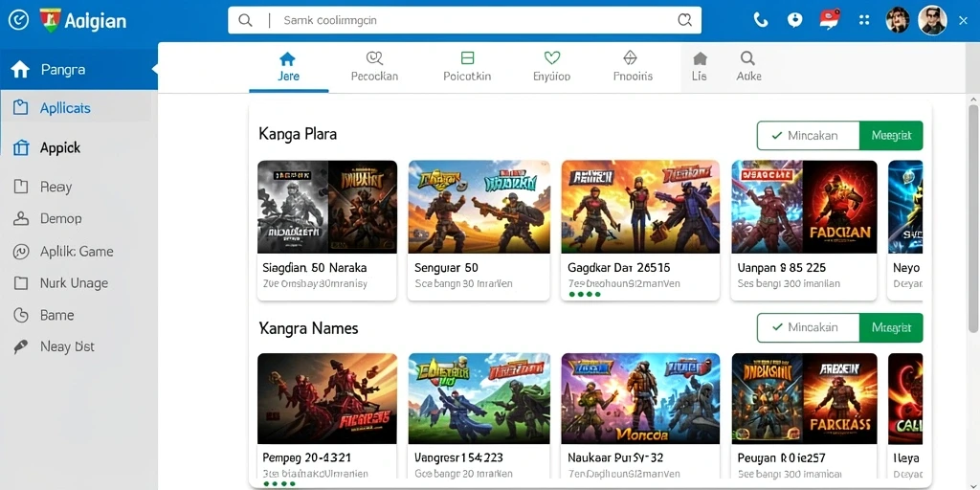Click the shield logo next to Aalgian

(50, 21)
